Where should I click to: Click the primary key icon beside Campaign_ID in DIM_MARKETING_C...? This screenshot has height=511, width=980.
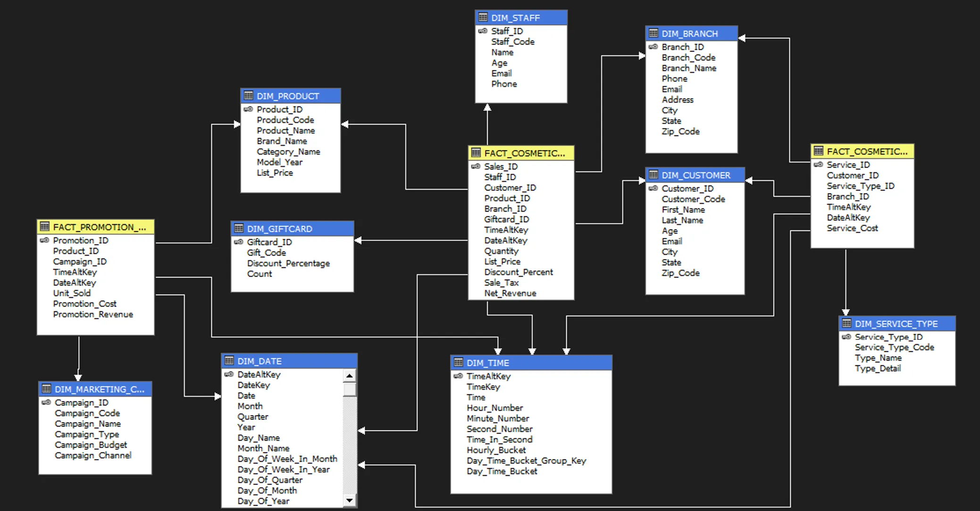(46, 402)
